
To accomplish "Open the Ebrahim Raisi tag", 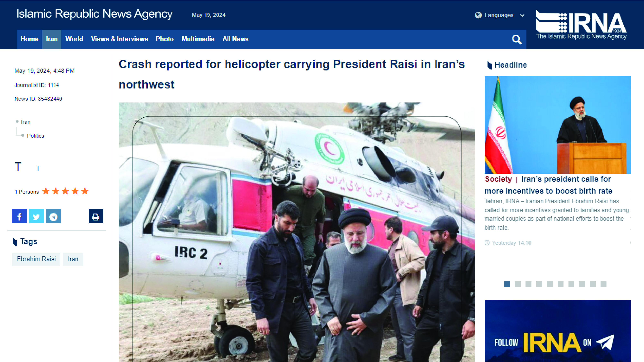I will coord(36,259).
